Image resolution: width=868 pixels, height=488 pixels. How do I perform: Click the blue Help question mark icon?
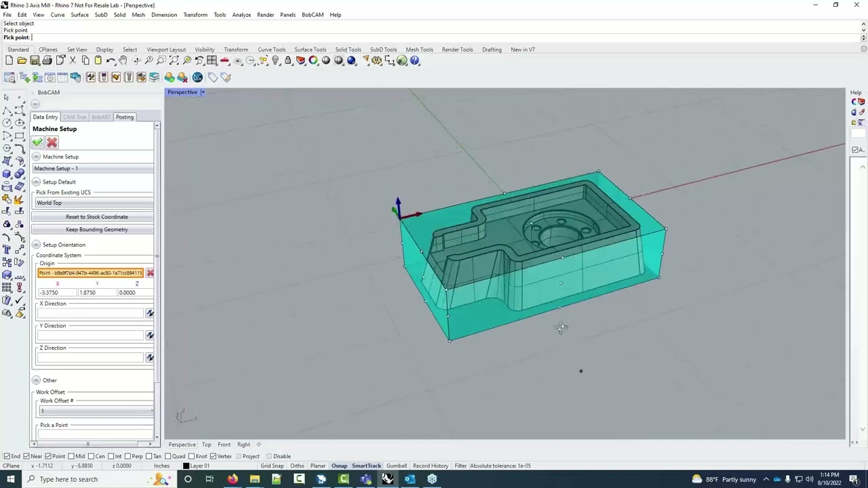pyautogui.click(x=415, y=60)
